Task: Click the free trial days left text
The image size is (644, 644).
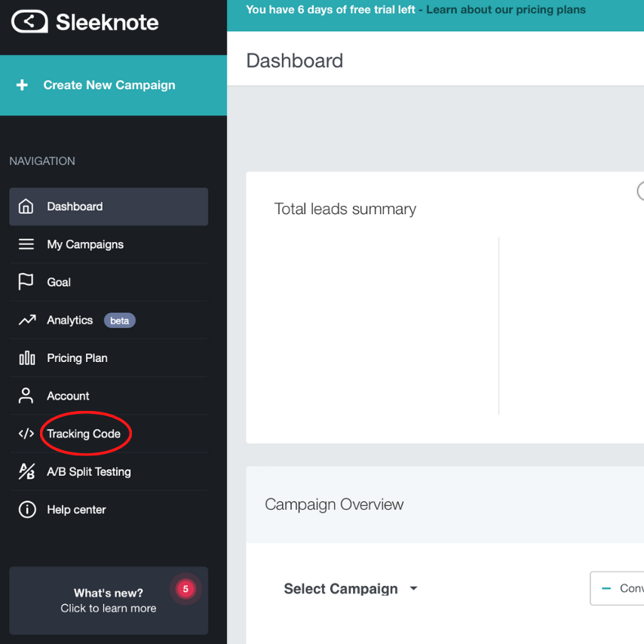Action: coord(330,10)
